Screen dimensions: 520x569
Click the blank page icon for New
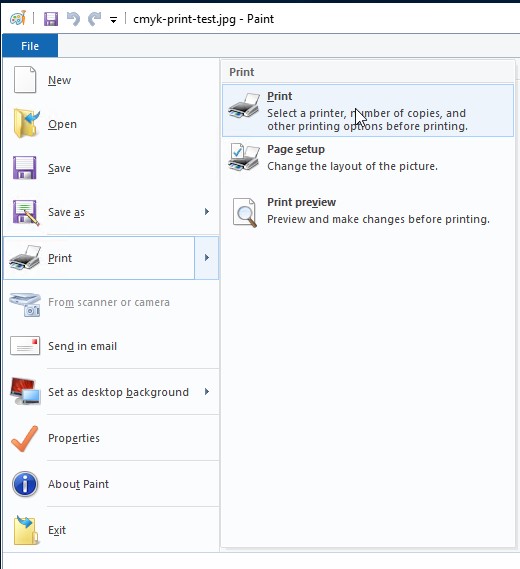(25, 80)
